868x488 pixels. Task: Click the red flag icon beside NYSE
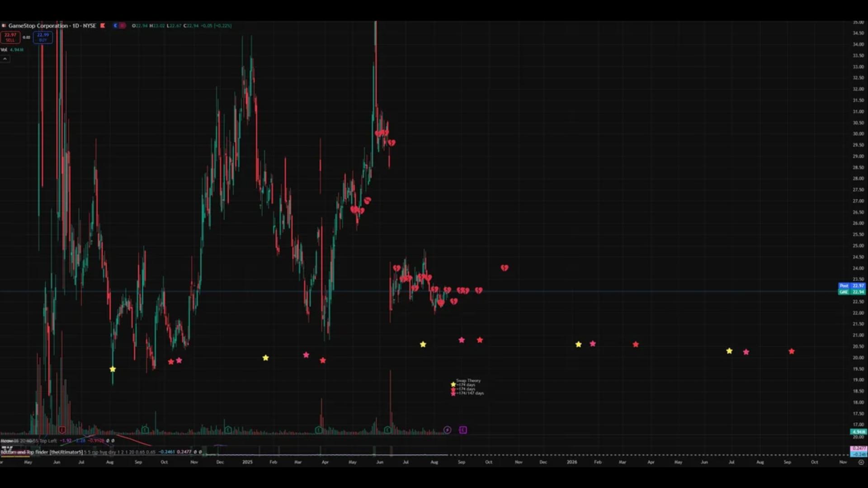[103, 26]
